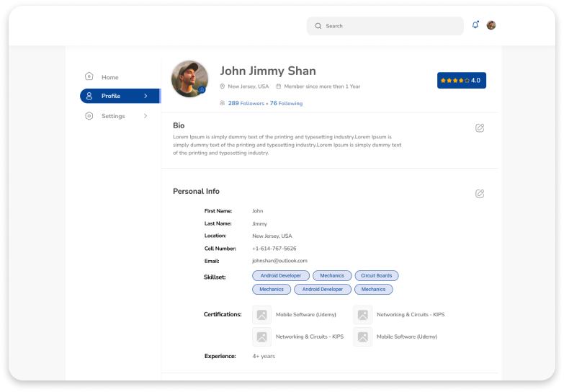Screen dimensions: 564x392
Task: Go to Home in sidebar
Action: [x=109, y=77]
